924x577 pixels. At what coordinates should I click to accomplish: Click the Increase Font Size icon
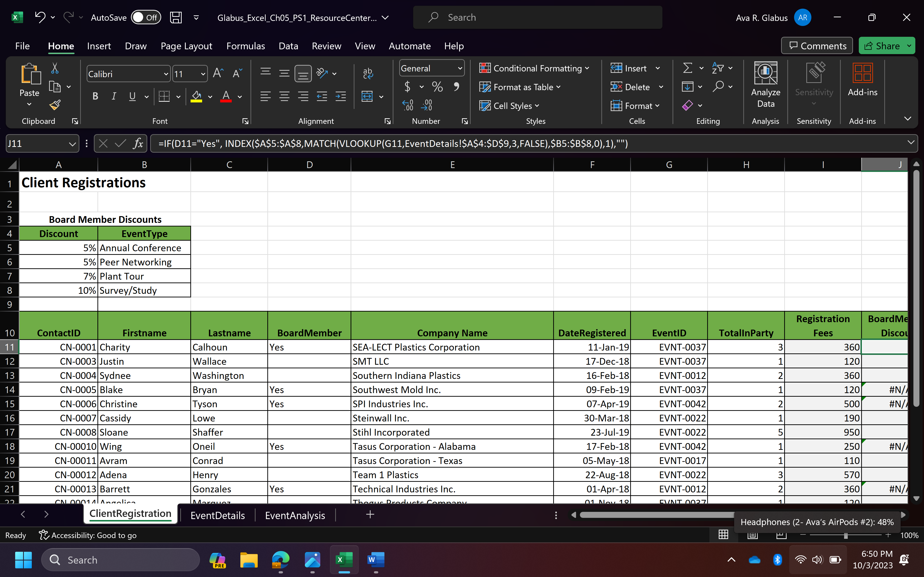pyautogui.click(x=218, y=73)
